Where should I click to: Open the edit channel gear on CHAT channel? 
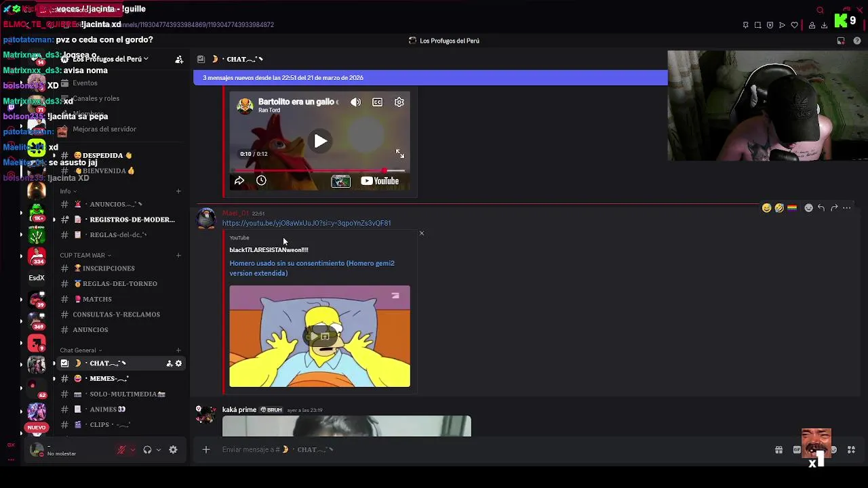tap(179, 363)
